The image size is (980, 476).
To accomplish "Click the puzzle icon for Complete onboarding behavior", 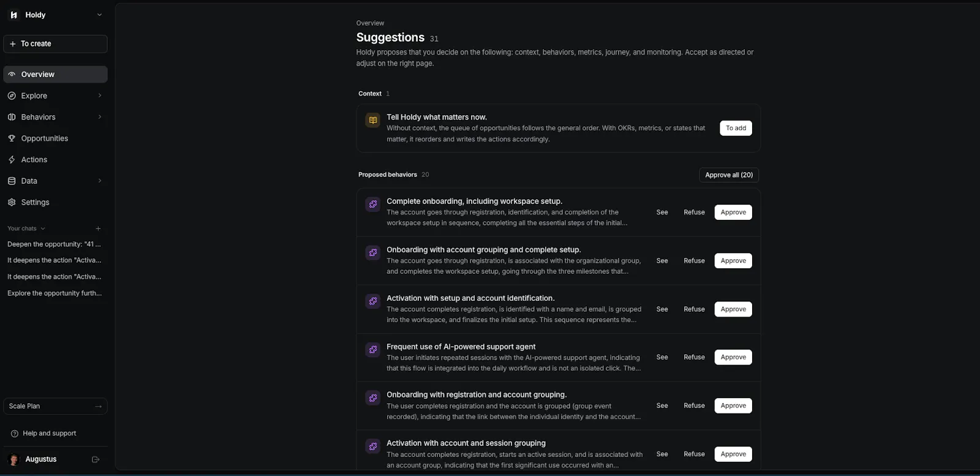I will [x=373, y=204].
